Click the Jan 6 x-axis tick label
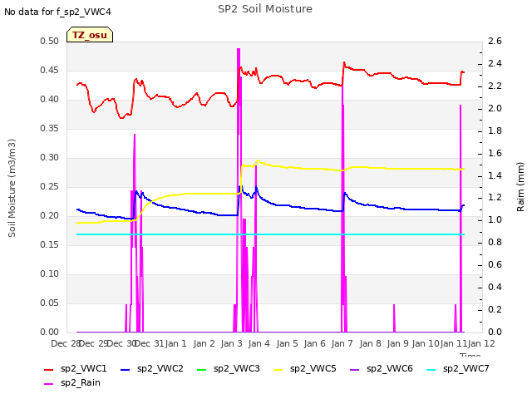 [x=314, y=343]
